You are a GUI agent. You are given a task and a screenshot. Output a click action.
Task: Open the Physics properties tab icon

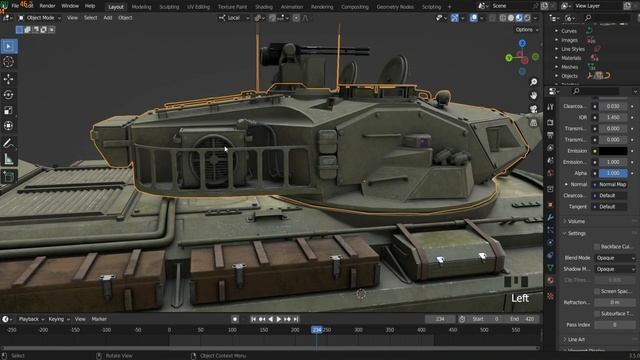tap(550, 242)
